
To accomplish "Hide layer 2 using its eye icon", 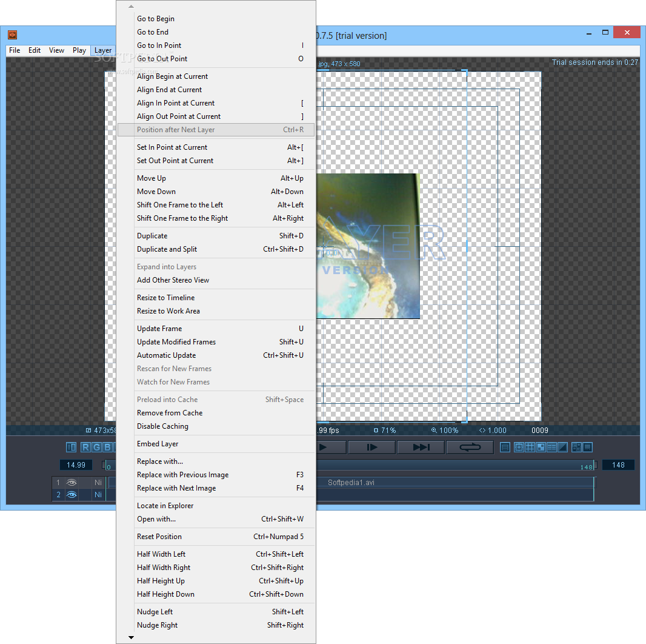I will 72,495.
